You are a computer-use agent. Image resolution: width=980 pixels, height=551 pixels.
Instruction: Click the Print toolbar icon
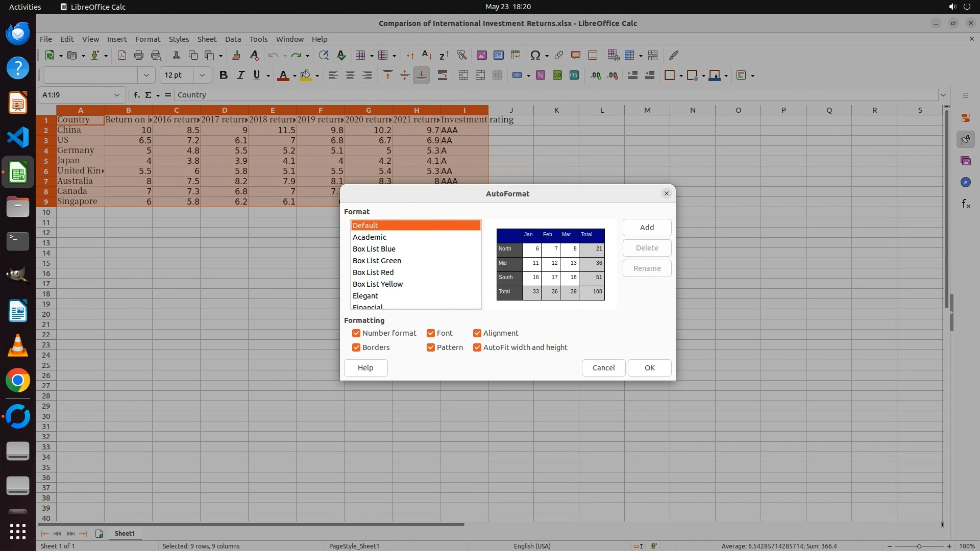coord(138,55)
